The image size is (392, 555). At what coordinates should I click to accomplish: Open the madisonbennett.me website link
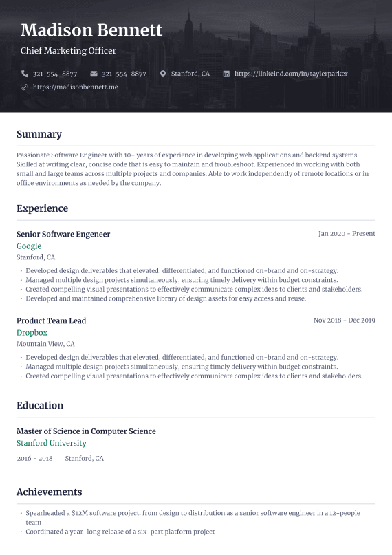pos(76,87)
